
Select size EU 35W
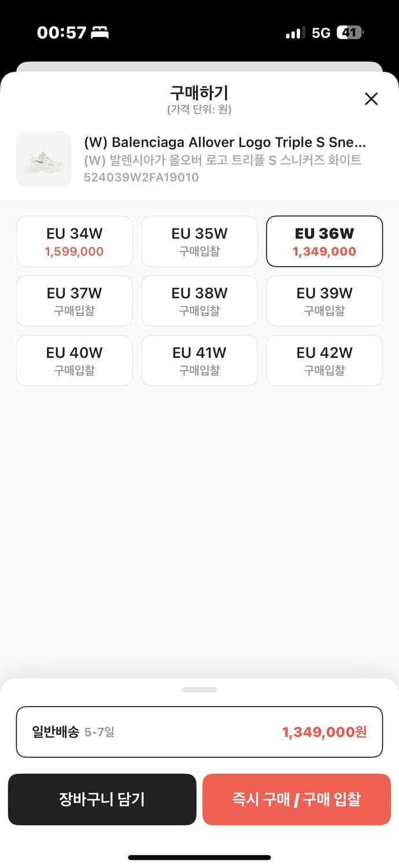point(199,241)
